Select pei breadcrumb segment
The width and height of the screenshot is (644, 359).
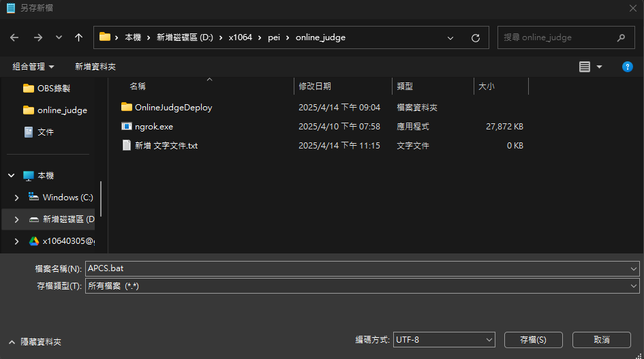[274, 37]
